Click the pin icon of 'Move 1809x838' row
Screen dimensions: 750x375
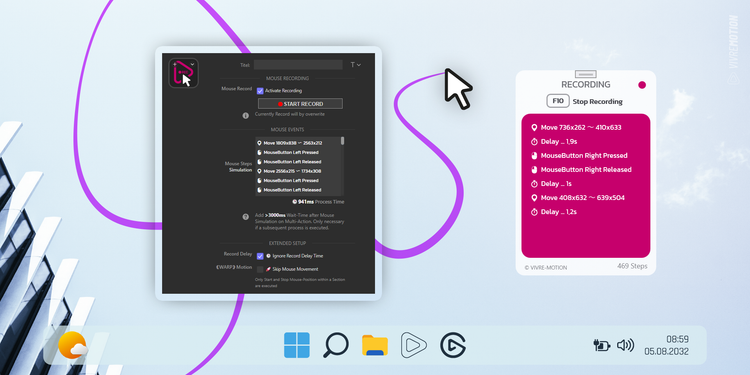(x=259, y=143)
